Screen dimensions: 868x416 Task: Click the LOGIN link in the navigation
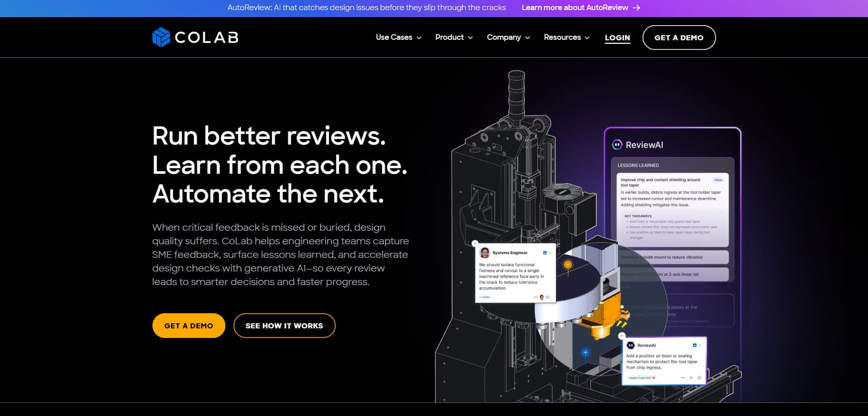click(x=617, y=38)
